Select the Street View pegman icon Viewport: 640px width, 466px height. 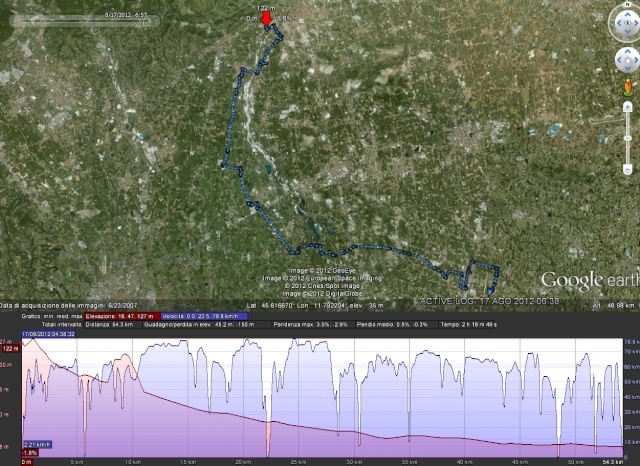coord(628,87)
